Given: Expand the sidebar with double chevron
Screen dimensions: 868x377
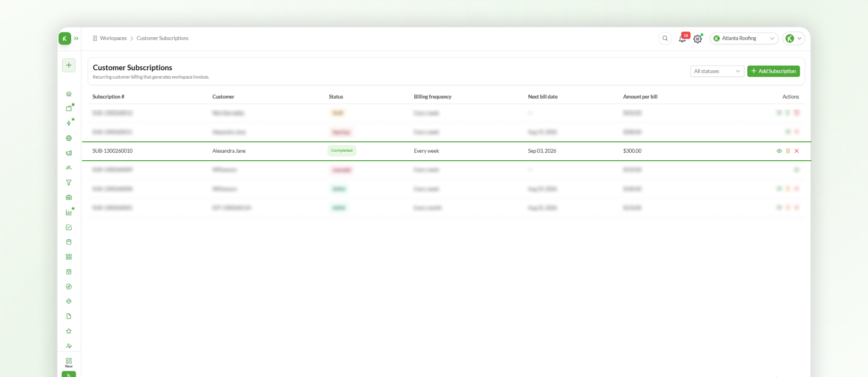Looking at the screenshot, I should (76, 39).
